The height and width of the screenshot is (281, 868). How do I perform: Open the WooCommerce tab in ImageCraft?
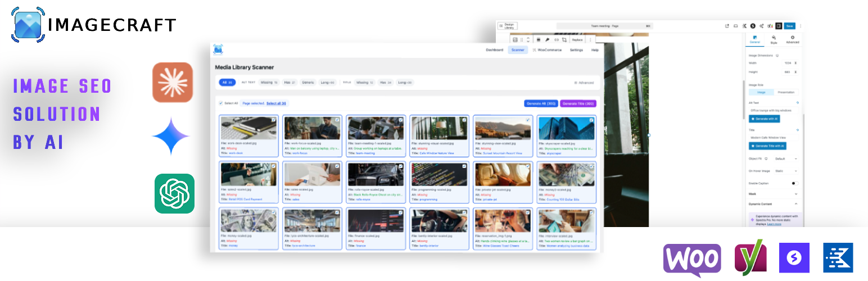(547, 50)
